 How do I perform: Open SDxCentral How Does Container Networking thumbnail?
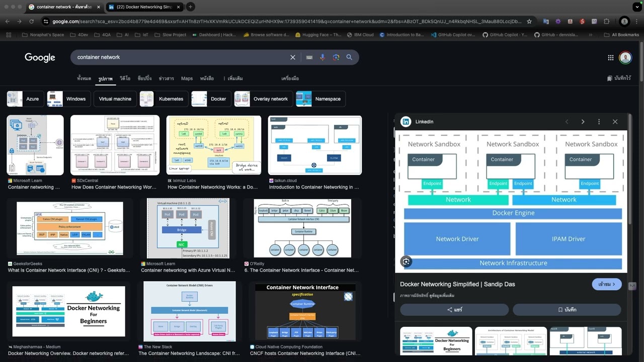pos(115,145)
